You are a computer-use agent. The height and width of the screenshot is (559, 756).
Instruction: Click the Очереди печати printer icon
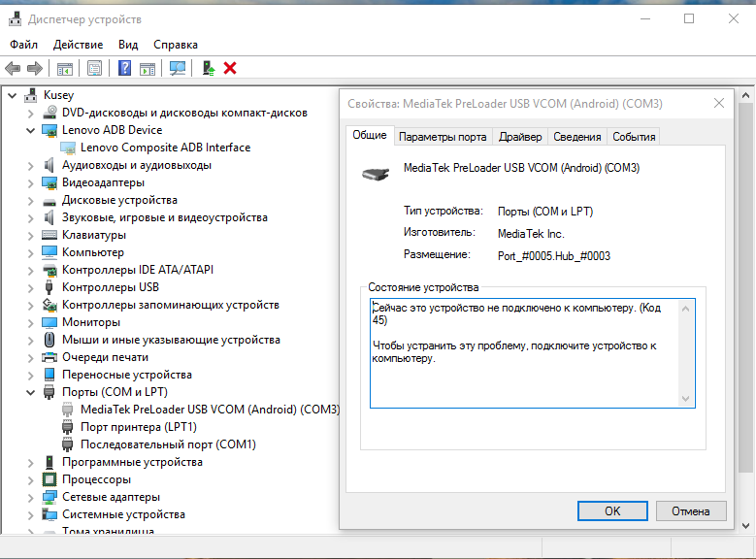[x=49, y=357]
